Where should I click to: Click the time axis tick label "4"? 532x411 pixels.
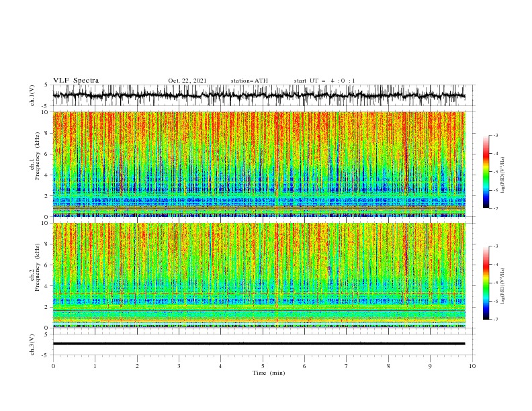220,366
